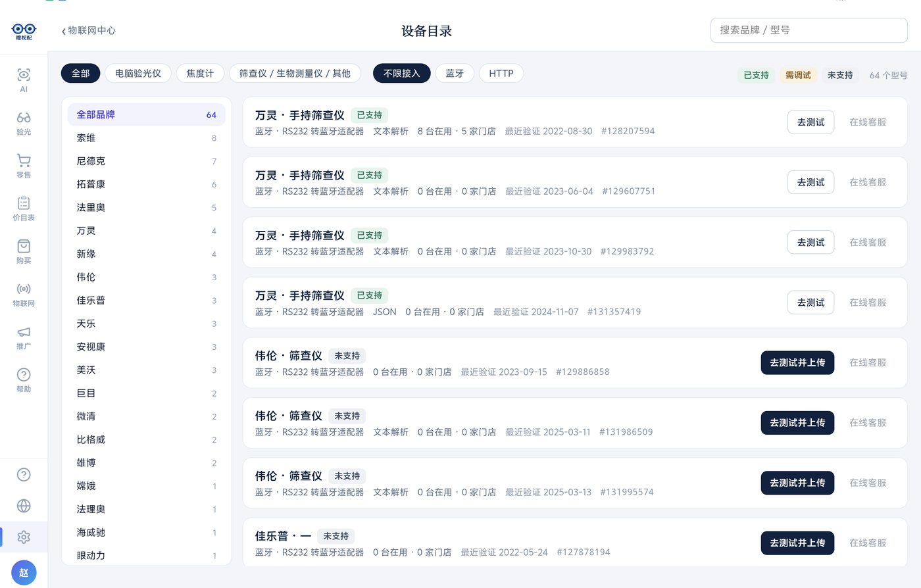Open 在线客服 for device #129607751
Screen dimensions: 921x588
point(868,182)
